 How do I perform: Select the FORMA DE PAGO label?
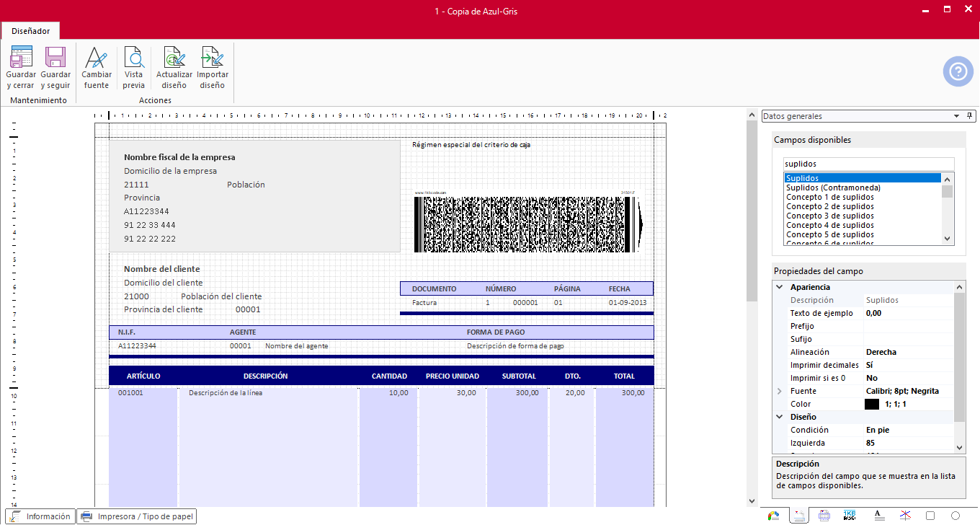click(496, 332)
